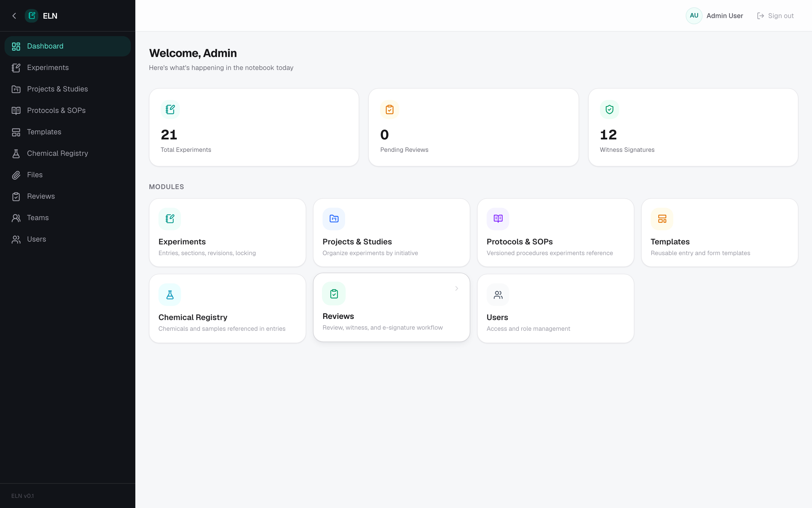The height and width of the screenshot is (508, 812).
Task: Click the Sign out link
Action: [x=775, y=16]
